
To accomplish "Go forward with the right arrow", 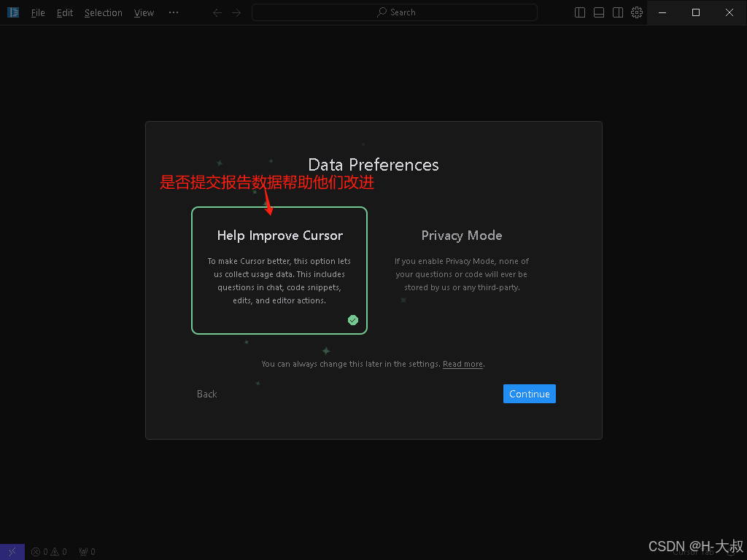I will click(x=236, y=13).
